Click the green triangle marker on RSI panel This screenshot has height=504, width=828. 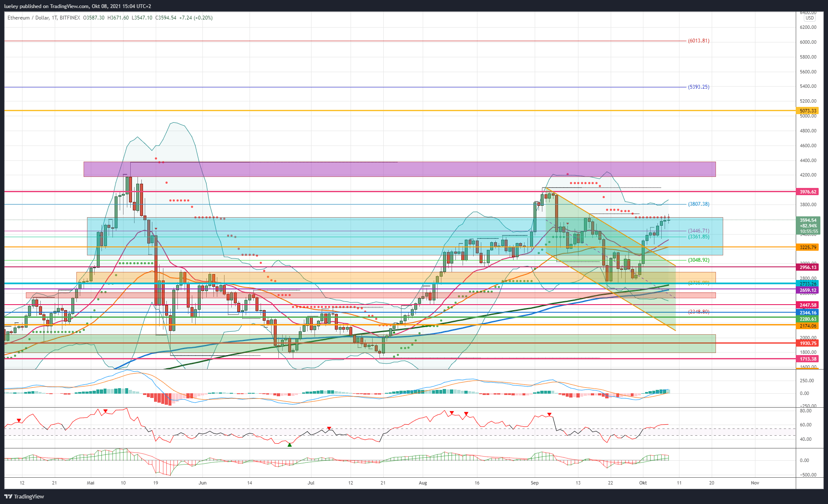[x=290, y=445]
